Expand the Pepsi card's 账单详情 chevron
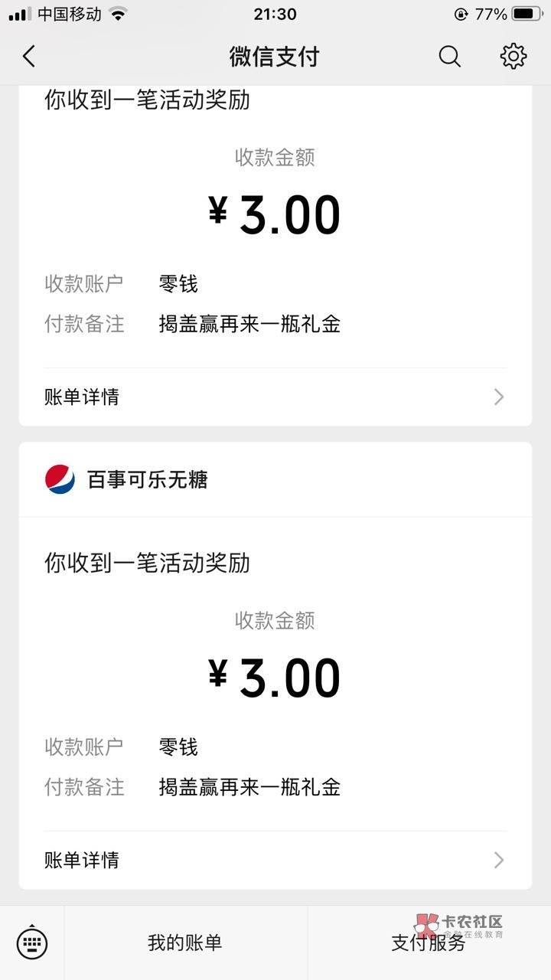The width and height of the screenshot is (551, 980). pos(499,860)
